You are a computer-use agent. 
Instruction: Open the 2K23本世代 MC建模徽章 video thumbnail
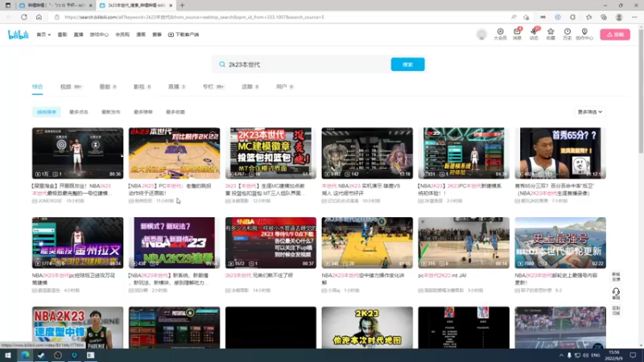(270, 153)
